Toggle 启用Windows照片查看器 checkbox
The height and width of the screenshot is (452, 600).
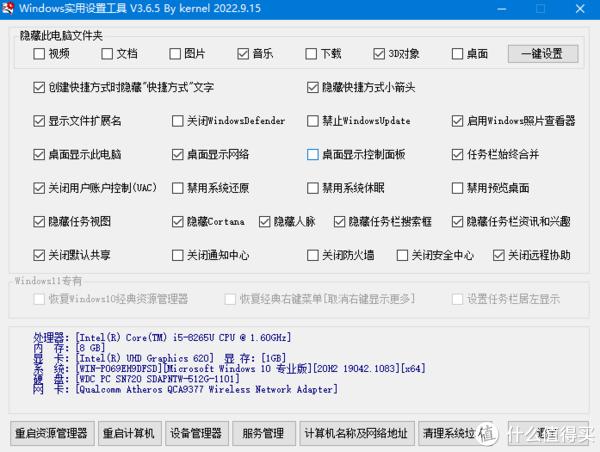click(x=457, y=121)
